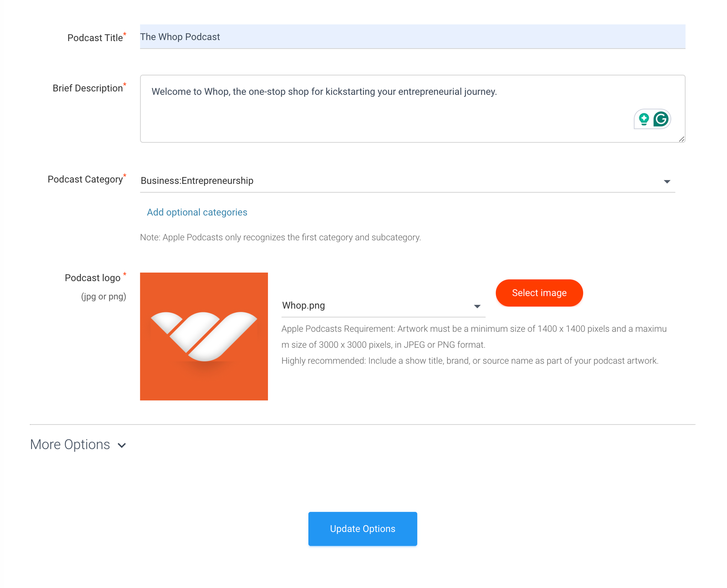Click the blue Update Options button
The height and width of the screenshot is (588, 727).
[362, 529]
